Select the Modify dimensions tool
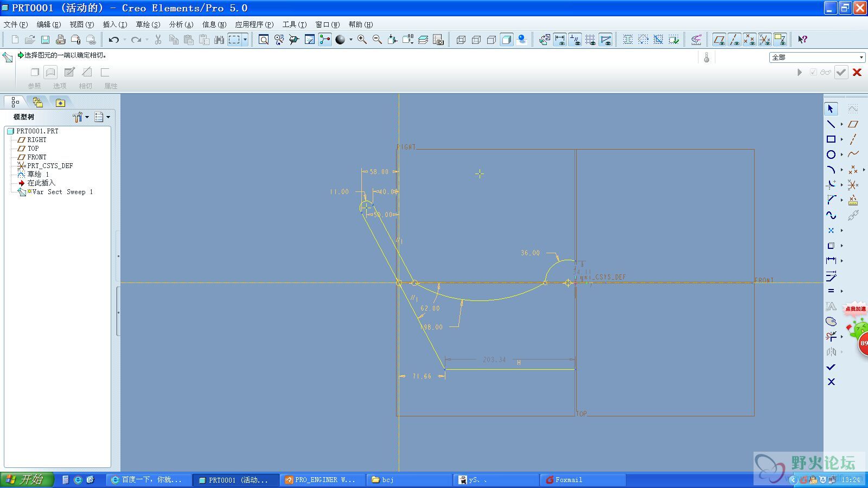The width and height of the screenshot is (868, 488). tap(831, 276)
